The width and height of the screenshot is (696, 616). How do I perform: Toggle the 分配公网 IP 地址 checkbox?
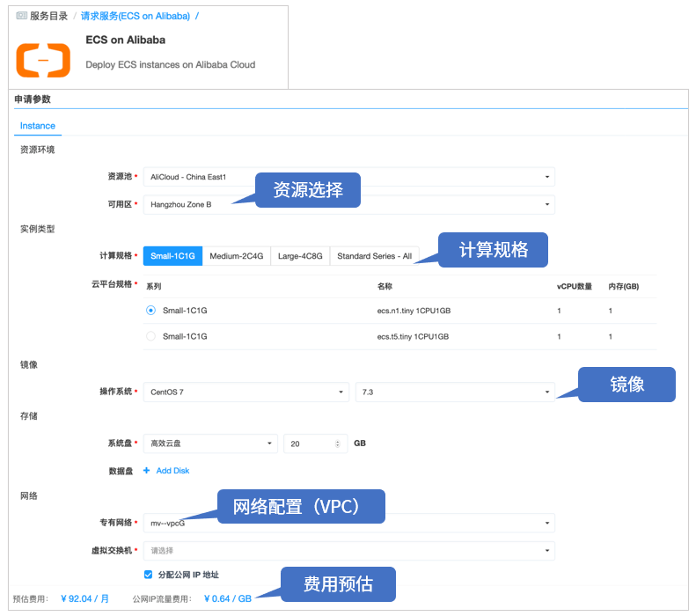(x=148, y=575)
